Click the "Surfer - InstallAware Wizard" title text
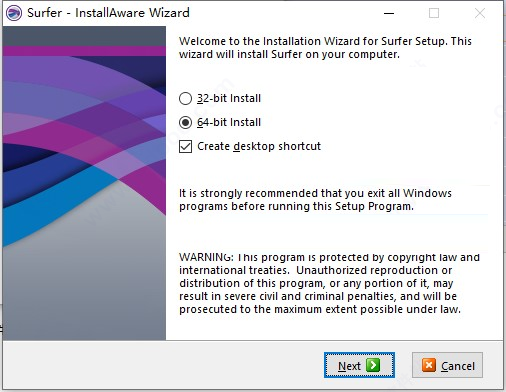This screenshot has height=392, width=506. (x=108, y=13)
